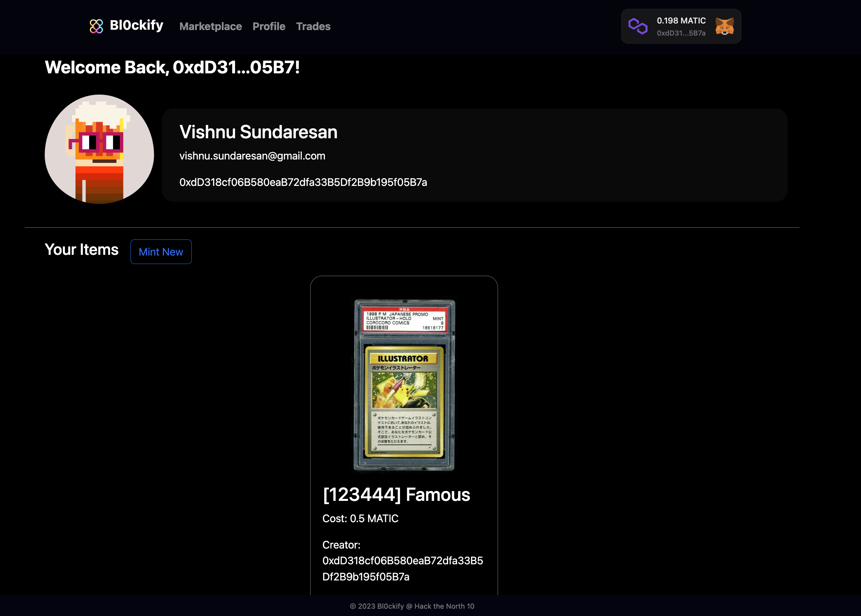Click the Polygon MATIC network icon
The height and width of the screenshot is (616, 861).
(x=638, y=26)
